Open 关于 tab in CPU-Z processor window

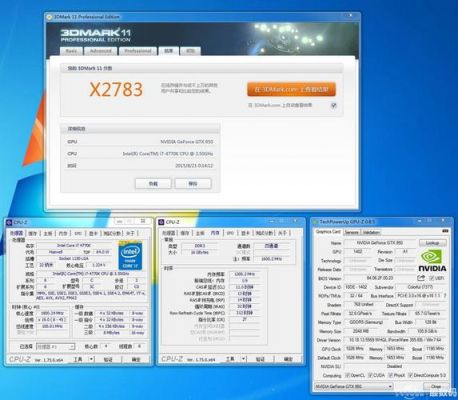130,233
